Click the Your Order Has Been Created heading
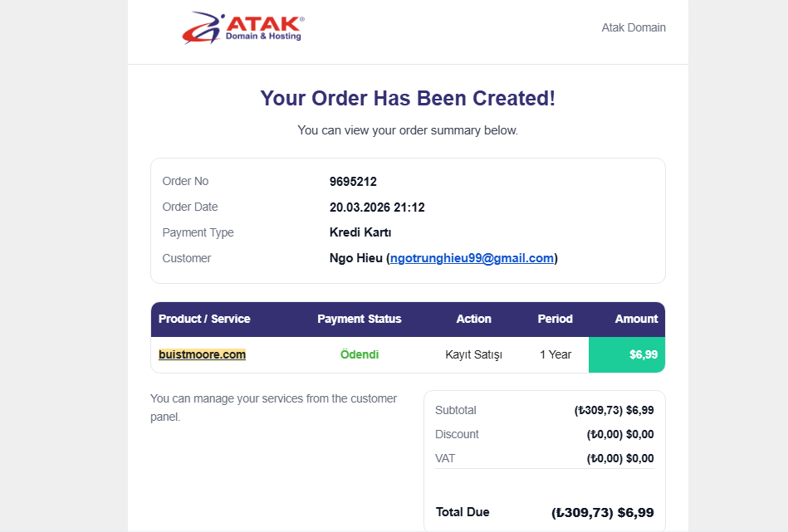 click(x=408, y=98)
